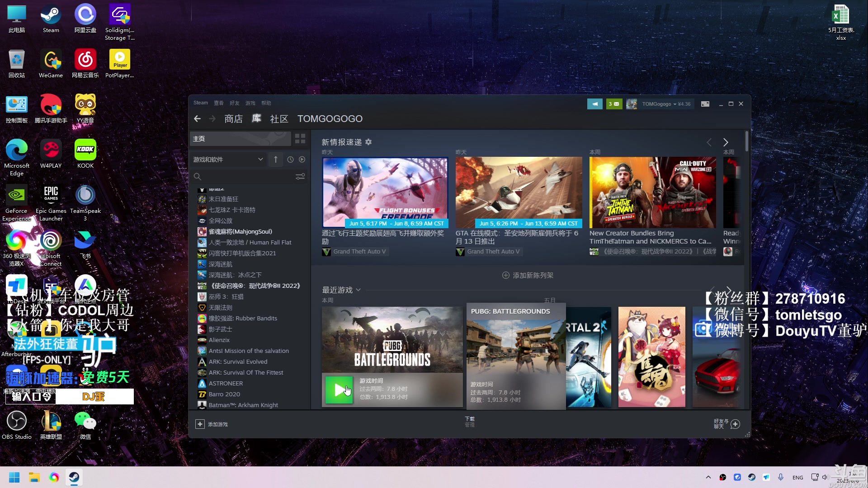Show next news items with right chevron
Screen dimensions: 868x488
tap(726, 142)
